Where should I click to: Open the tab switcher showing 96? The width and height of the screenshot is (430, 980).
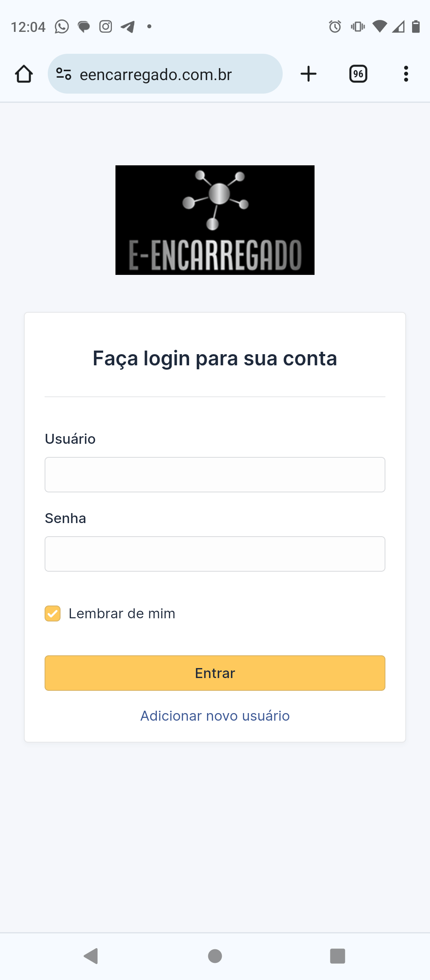[x=358, y=74]
